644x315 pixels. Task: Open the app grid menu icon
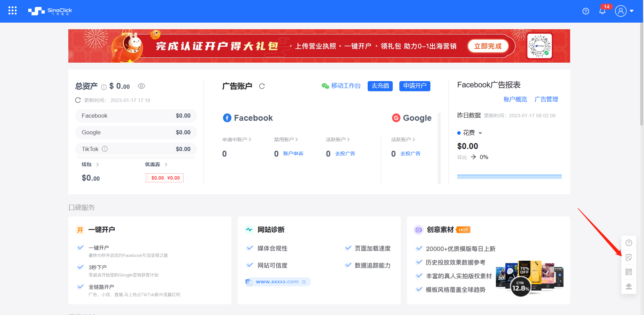click(13, 11)
